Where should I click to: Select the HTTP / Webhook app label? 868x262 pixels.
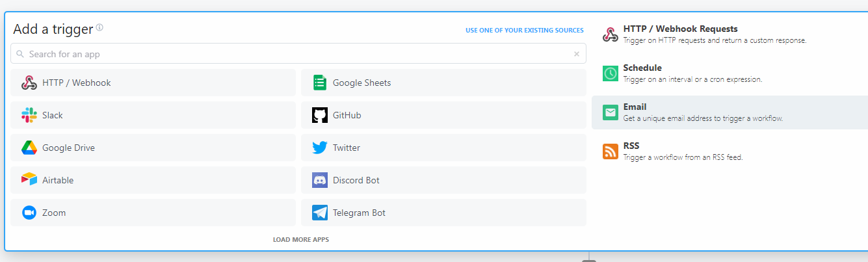[x=77, y=83]
